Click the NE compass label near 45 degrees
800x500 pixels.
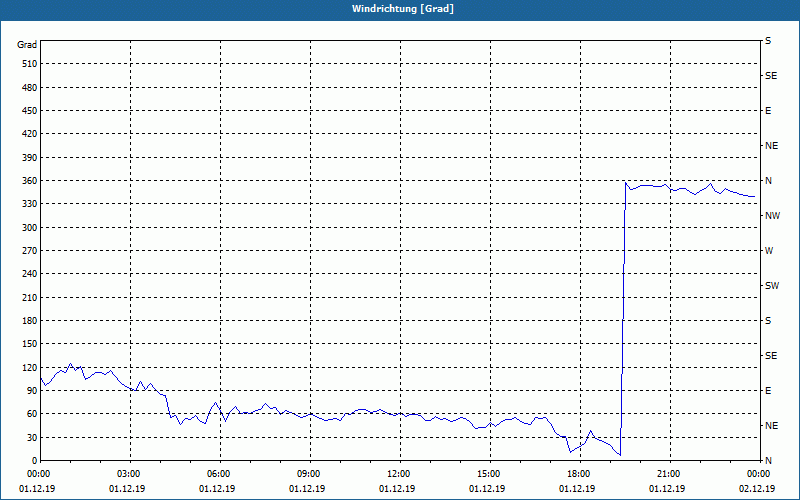pyautogui.click(x=771, y=426)
